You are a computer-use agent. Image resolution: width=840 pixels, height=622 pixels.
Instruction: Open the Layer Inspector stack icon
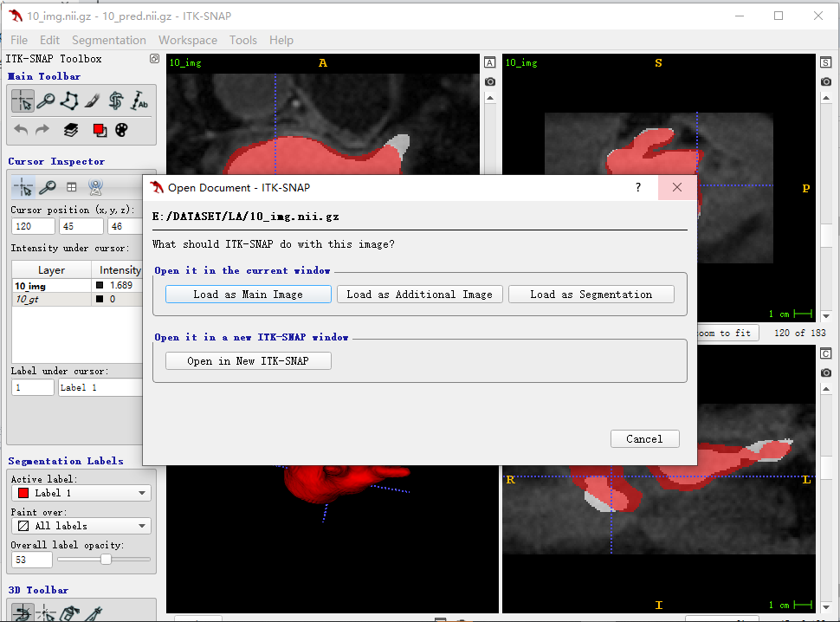71,130
